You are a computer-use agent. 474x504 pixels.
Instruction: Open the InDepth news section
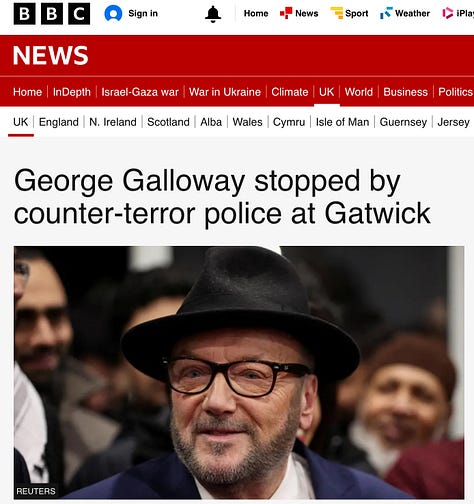pyautogui.click(x=72, y=92)
